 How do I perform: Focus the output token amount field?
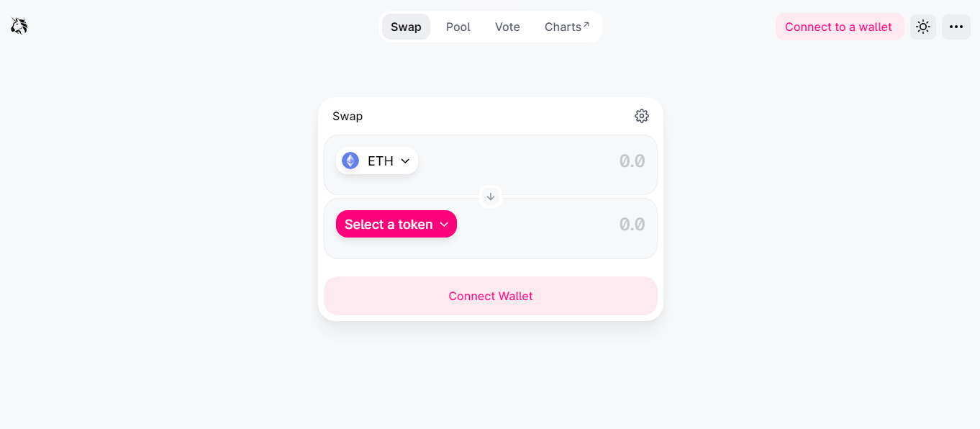click(554, 224)
